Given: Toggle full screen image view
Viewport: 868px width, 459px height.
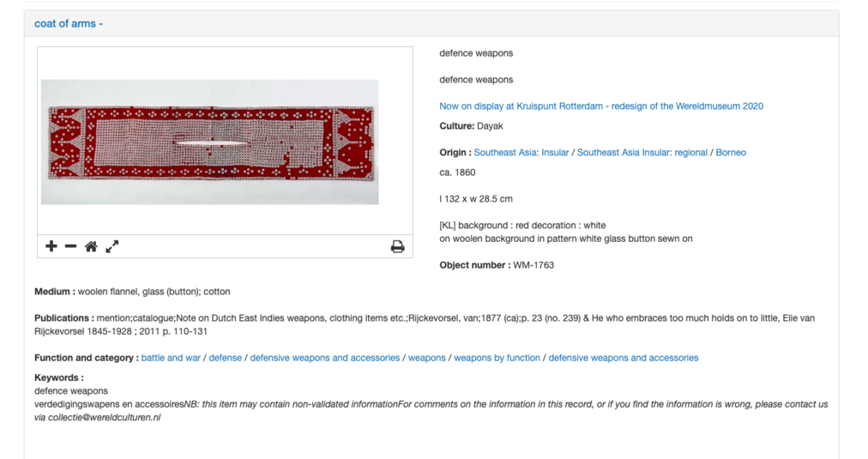Looking at the screenshot, I should [x=112, y=246].
